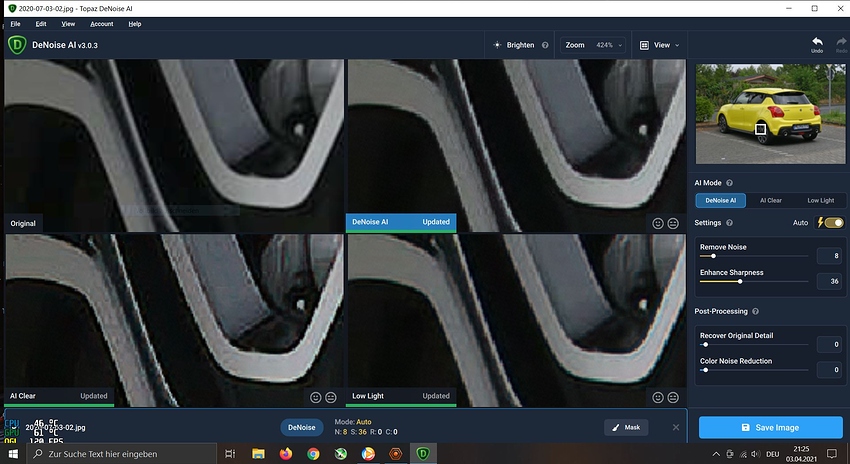Click the Mask button
Viewport: 850px width, 464px height.
coord(626,427)
